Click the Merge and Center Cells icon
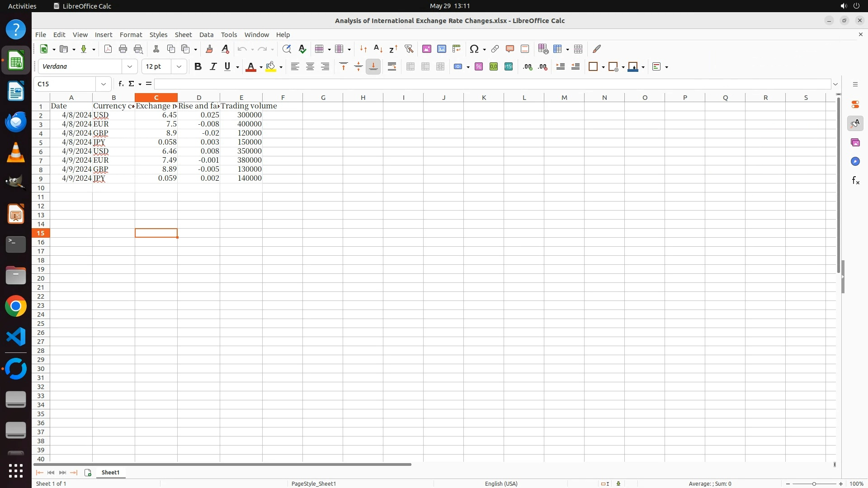Image resolution: width=868 pixels, height=488 pixels. pyautogui.click(x=410, y=66)
